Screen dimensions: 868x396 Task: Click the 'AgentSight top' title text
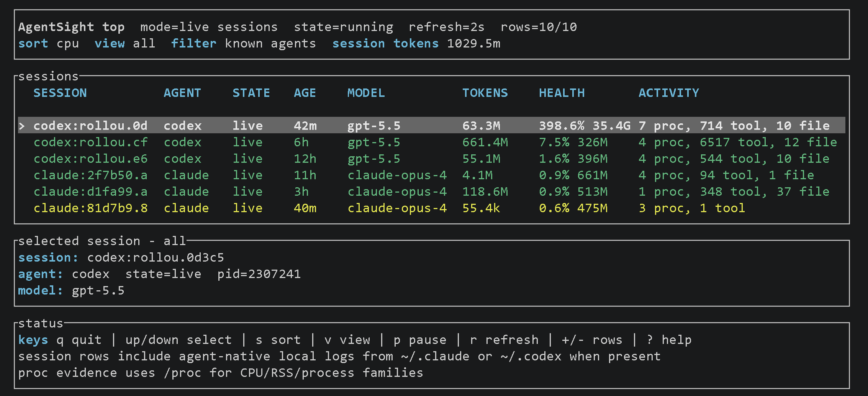tap(71, 27)
